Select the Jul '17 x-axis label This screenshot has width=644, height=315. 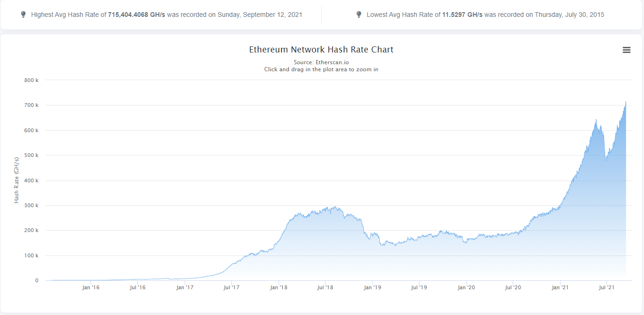231,287
